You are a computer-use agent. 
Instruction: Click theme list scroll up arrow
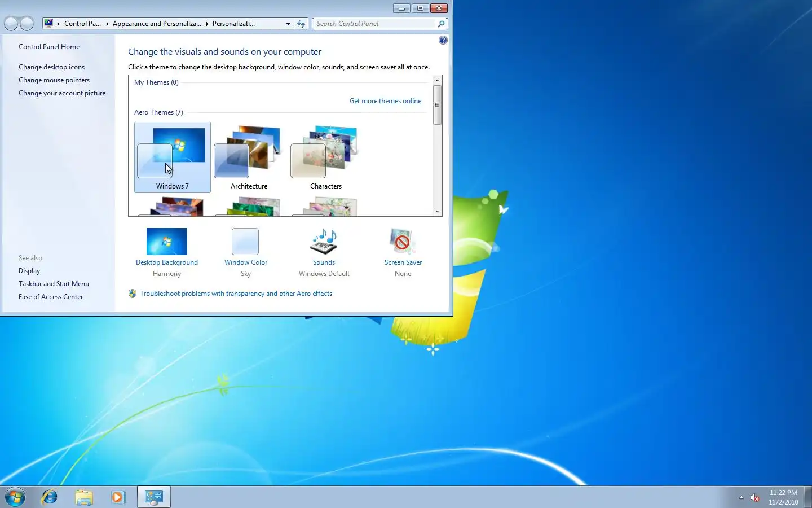438,80
